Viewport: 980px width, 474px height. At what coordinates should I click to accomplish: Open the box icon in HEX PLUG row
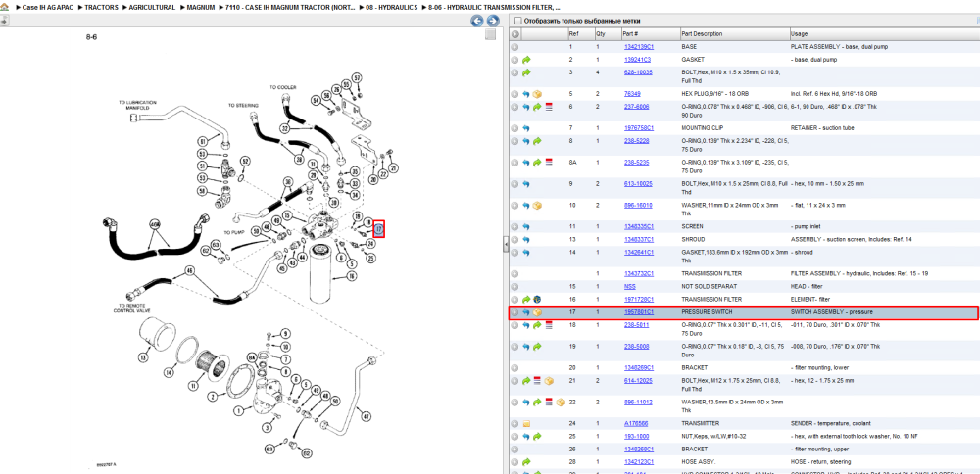coord(537,94)
